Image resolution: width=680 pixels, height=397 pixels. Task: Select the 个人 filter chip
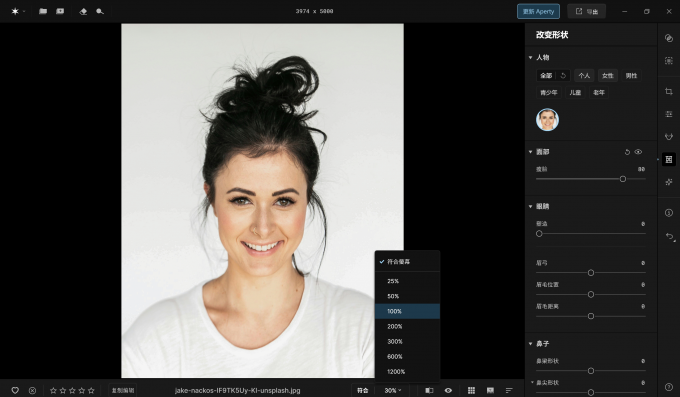point(584,75)
